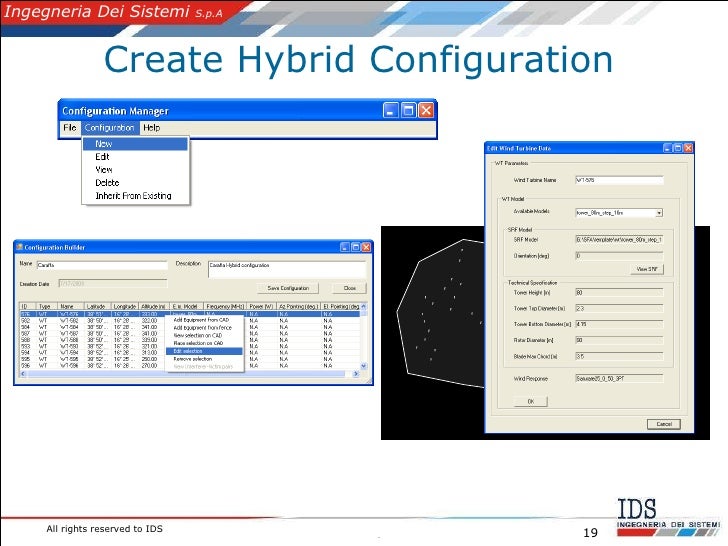The height and width of the screenshot is (546, 728).
Task: Select the WT-584 table row
Action: pyautogui.click(x=189, y=327)
